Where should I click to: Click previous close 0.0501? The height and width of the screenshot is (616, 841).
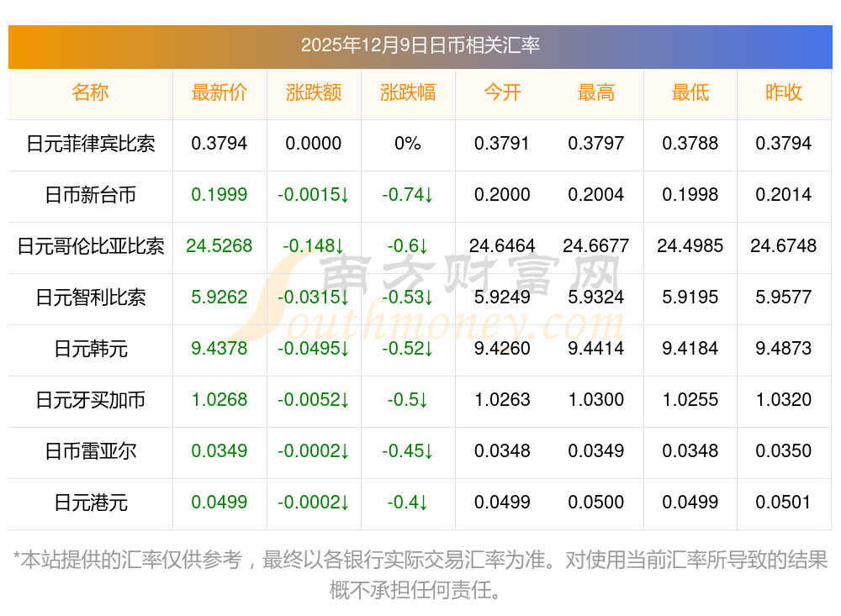(x=784, y=503)
